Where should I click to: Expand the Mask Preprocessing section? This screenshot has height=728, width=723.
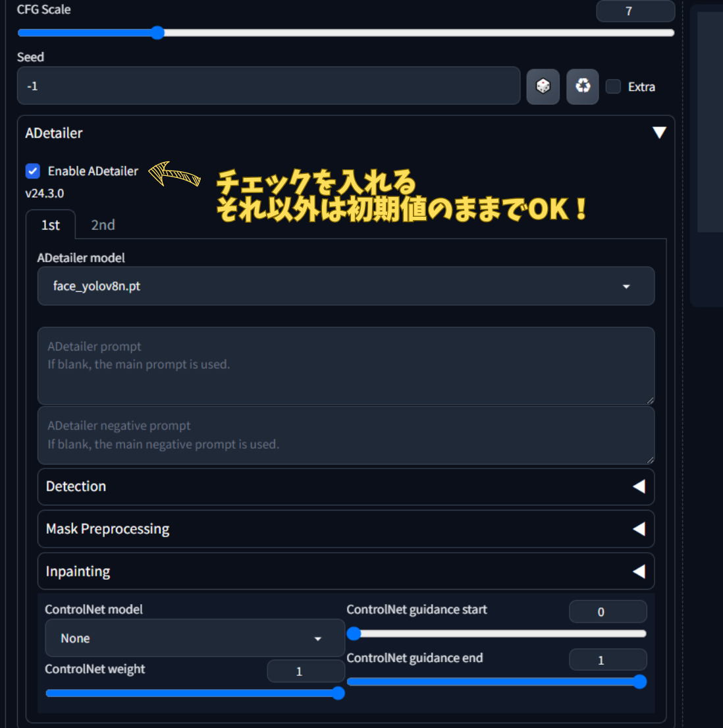tap(346, 529)
